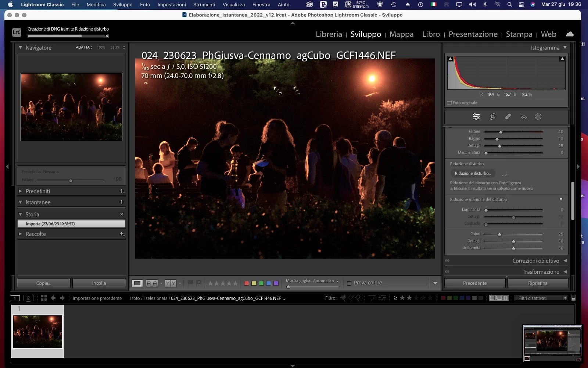Open the Sviluppo menu in menu bar

123,4
